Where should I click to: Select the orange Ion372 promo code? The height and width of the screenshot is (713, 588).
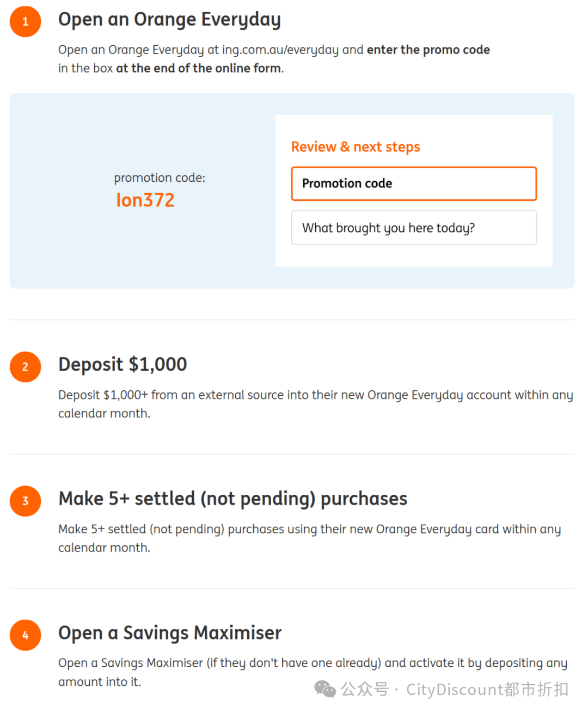[x=145, y=200]
